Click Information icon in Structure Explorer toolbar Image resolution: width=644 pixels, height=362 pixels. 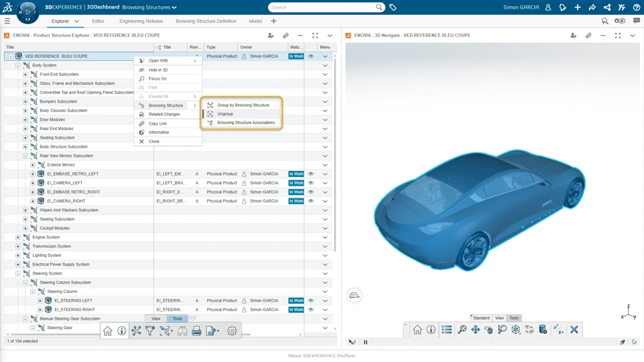click(x=121, y=330)
